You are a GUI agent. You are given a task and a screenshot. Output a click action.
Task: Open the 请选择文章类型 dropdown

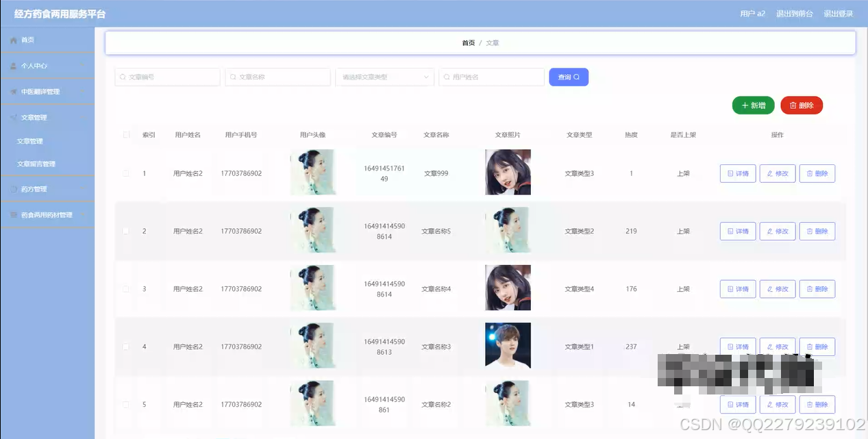click(x=384, y=77)
